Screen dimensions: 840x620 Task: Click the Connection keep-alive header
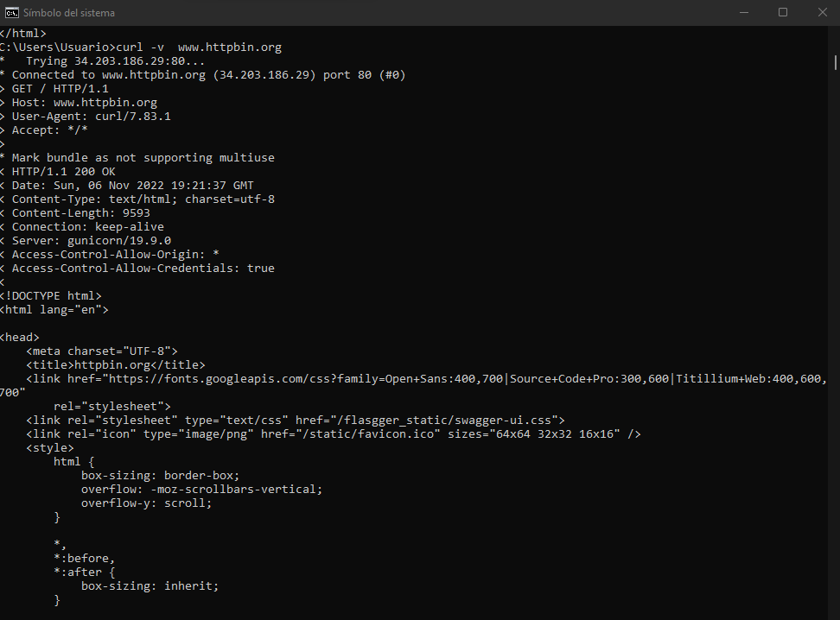click(86, 226)
